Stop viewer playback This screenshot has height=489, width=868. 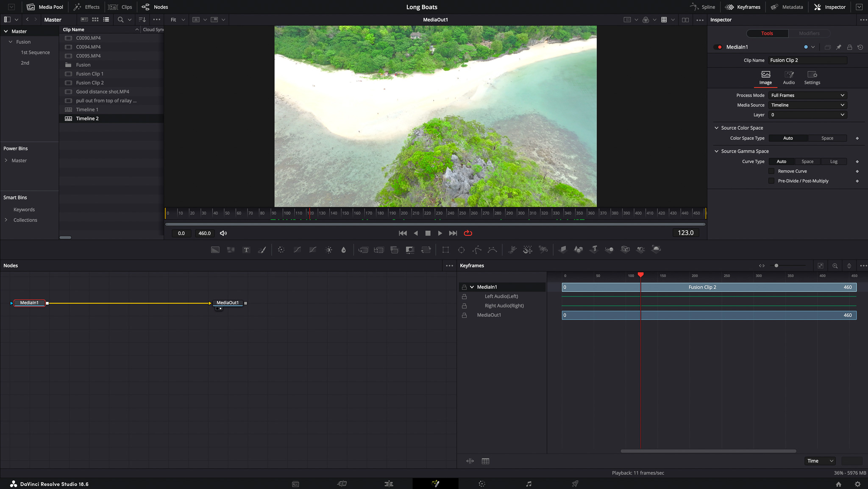pyautogui.click(x=428, y=233)
